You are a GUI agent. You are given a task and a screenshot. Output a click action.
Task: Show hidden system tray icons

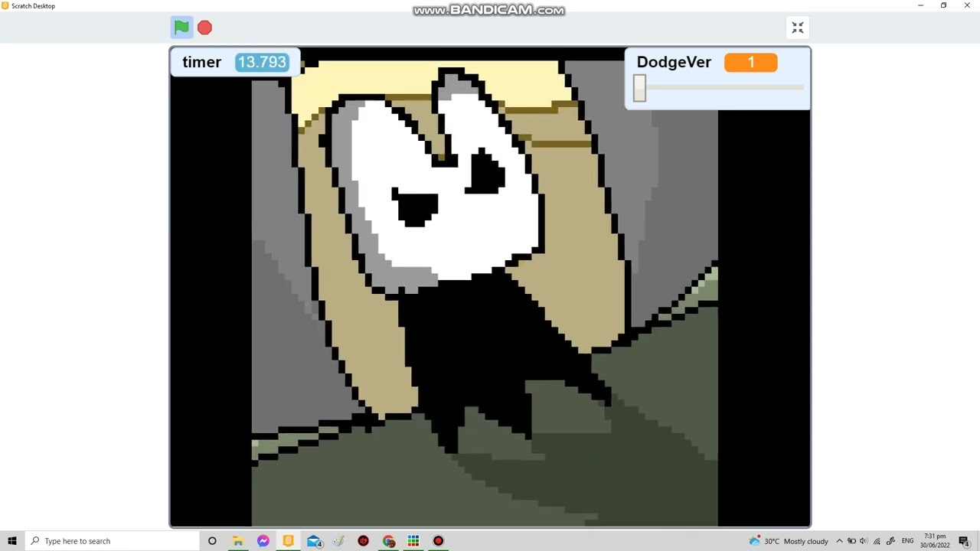tap(839, 541)
